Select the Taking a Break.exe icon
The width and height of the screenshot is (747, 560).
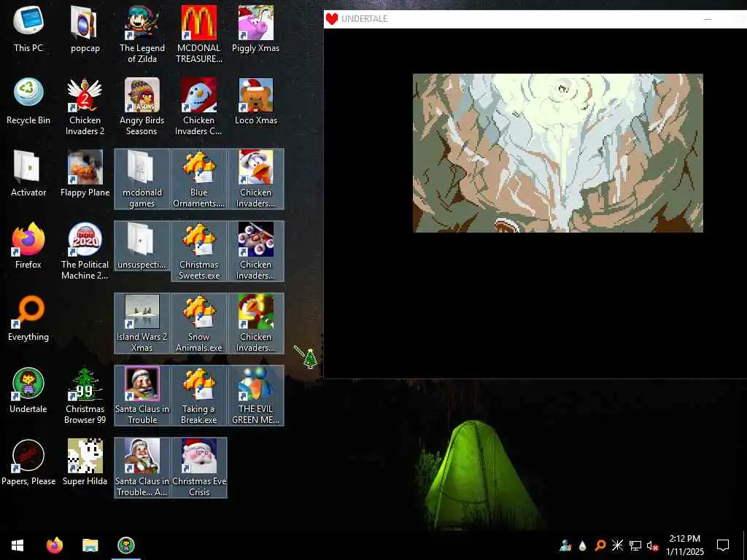(x=198, y=396)
